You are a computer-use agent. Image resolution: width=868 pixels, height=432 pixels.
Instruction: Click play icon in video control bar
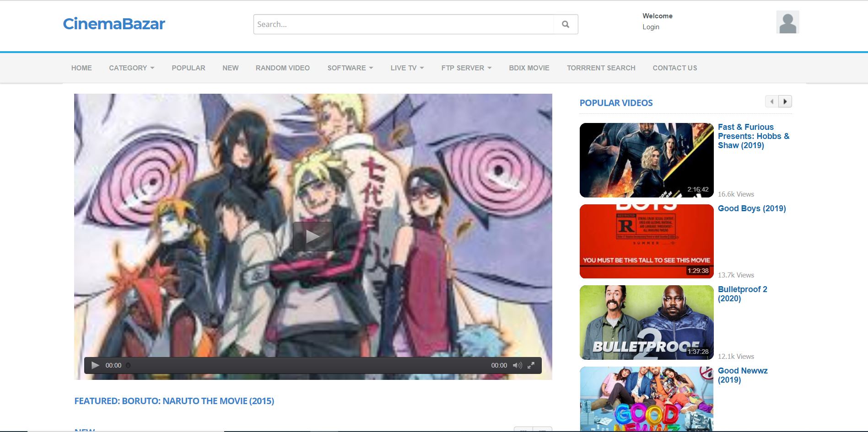point(95,365)
